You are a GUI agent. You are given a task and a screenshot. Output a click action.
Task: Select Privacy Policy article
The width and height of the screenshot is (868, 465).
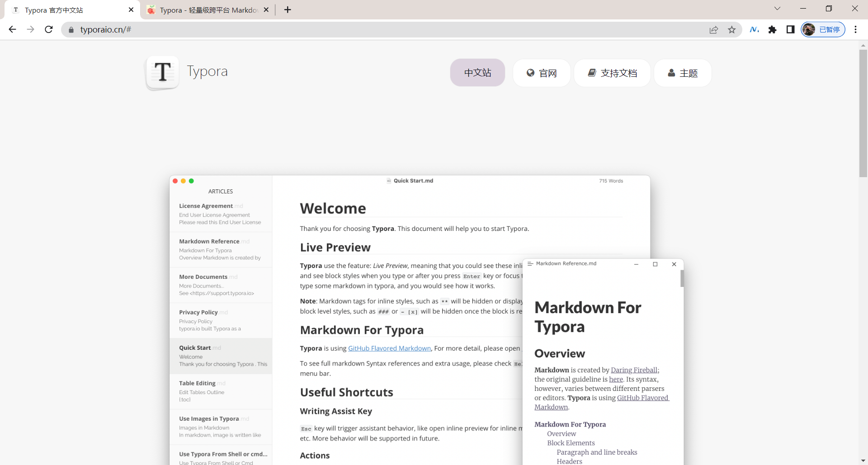click(221, 320)
